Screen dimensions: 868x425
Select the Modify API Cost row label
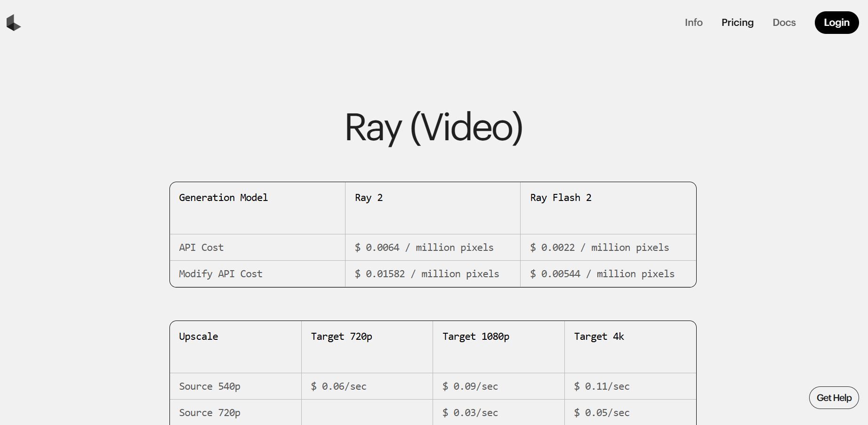pos(220,274)
